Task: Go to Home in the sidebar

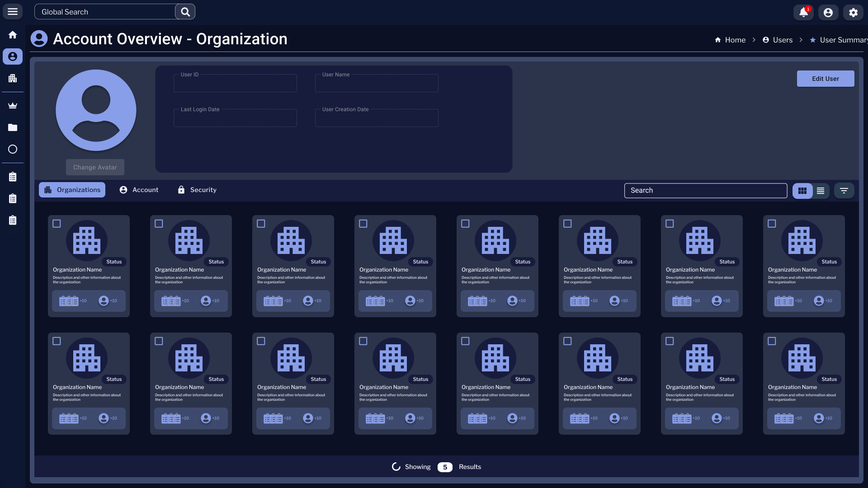Action: point(13,35)
